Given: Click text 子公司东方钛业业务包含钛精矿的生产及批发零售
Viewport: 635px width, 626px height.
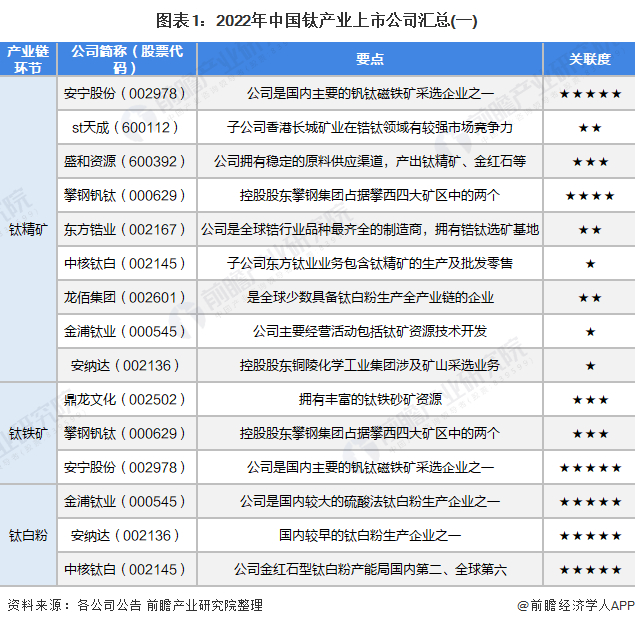Looking at the screenshot, I should [x=370, y=264].
